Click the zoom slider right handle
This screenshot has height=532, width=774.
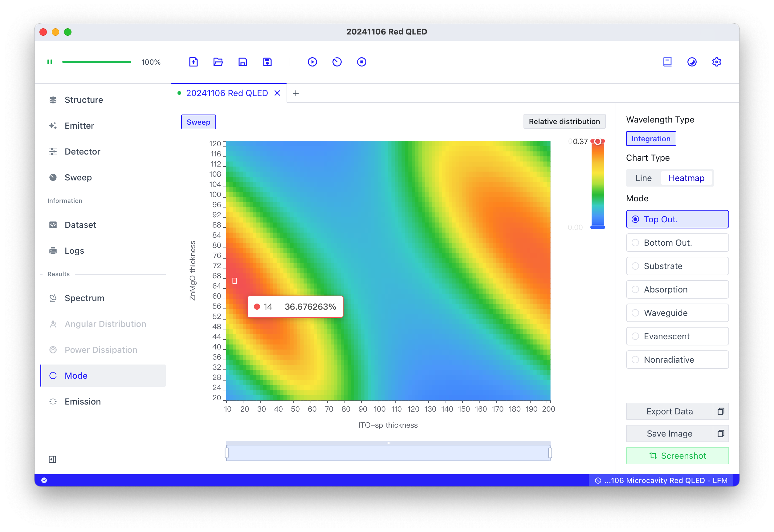(550, 453)
